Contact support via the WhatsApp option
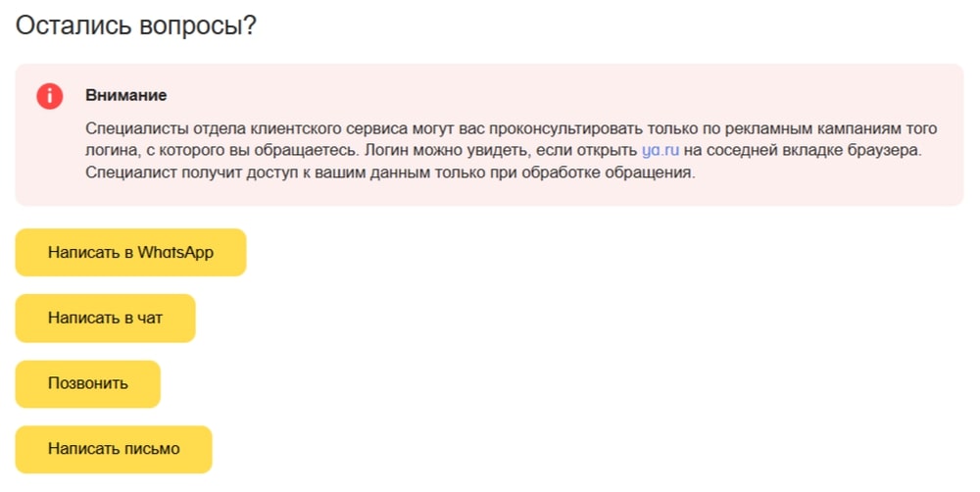Image resolution: width=980 pixels, height=492 pixels. (130, 253)
